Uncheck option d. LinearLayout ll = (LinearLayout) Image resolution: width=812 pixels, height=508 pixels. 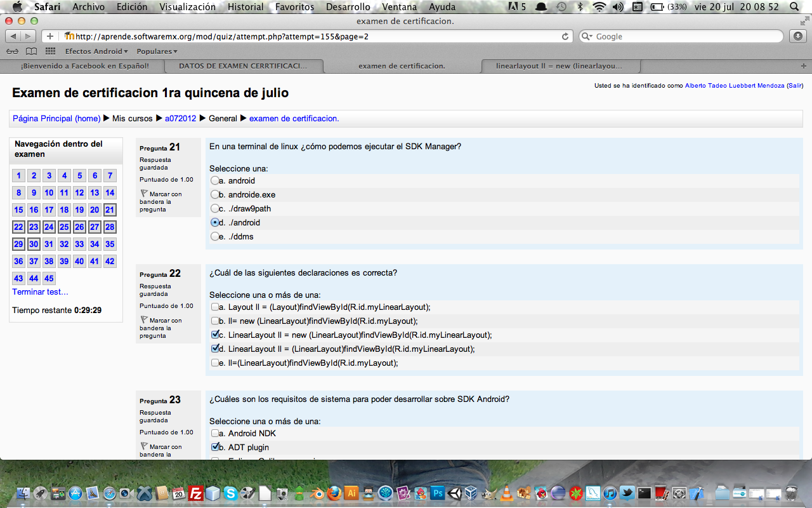pyautogui.click(x=214, y=349)
